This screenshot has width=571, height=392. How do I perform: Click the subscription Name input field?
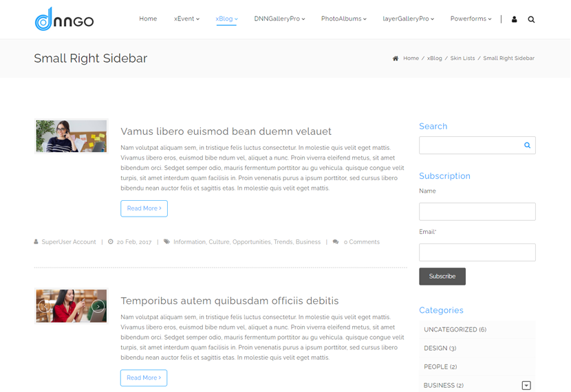(x=477, y=212)
